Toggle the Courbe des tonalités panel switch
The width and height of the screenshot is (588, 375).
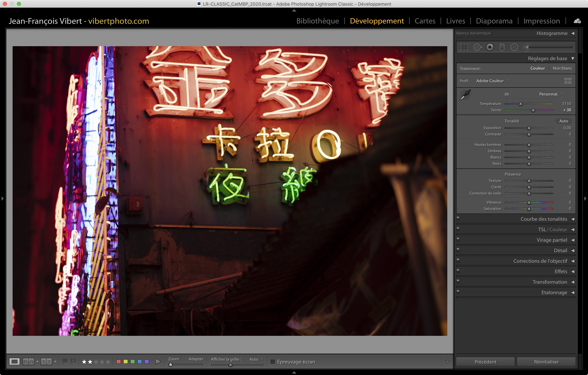[x=458, y=218]
